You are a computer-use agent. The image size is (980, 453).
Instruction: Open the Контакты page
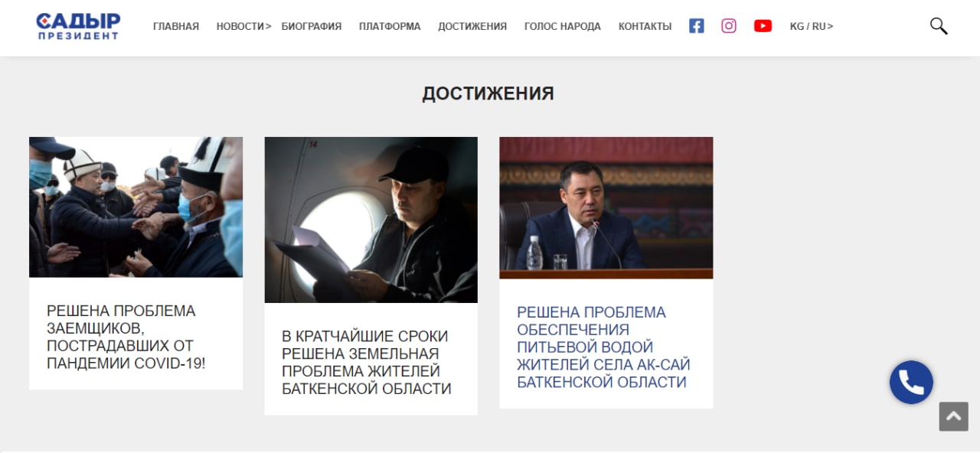645,26
